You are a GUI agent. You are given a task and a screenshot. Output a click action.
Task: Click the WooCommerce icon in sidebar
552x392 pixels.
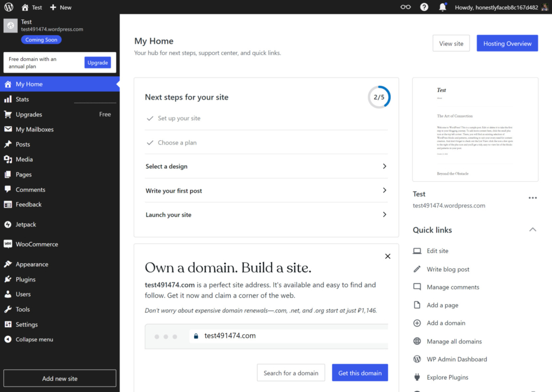8,244
